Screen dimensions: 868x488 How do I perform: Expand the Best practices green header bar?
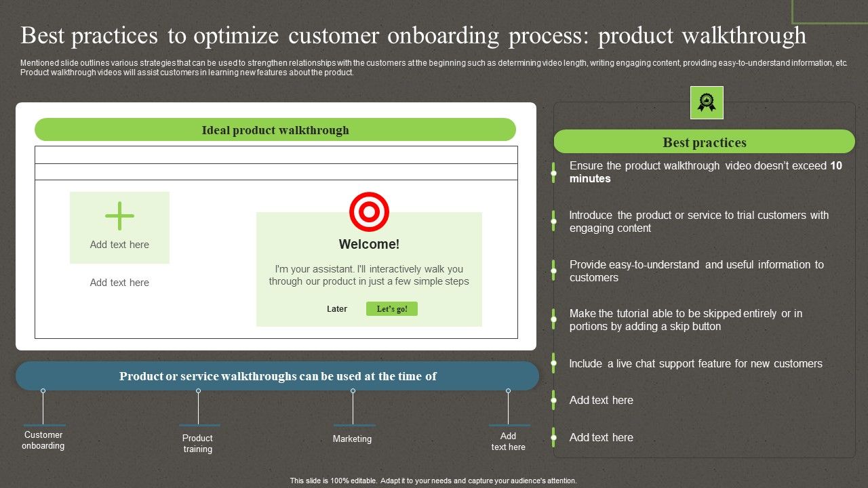point(705,142)
